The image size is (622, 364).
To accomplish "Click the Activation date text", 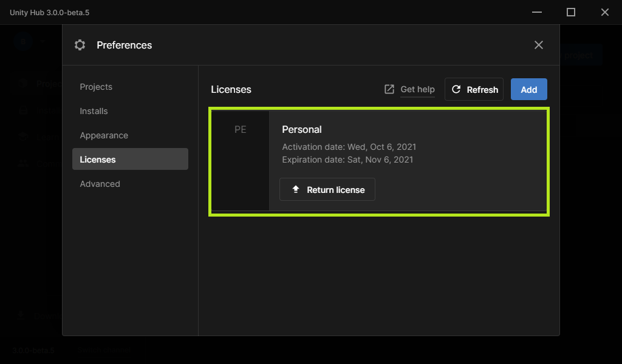I will [349, 147].
